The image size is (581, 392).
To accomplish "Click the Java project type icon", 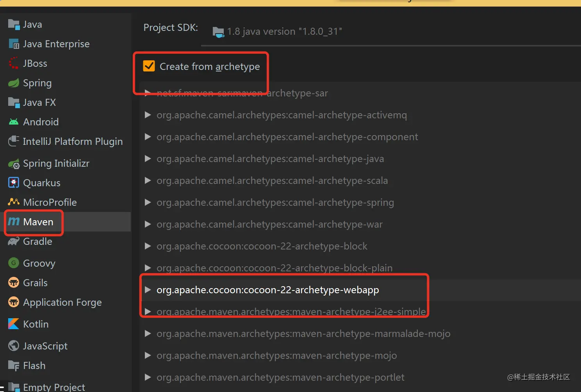I will (x=14, y=25).
